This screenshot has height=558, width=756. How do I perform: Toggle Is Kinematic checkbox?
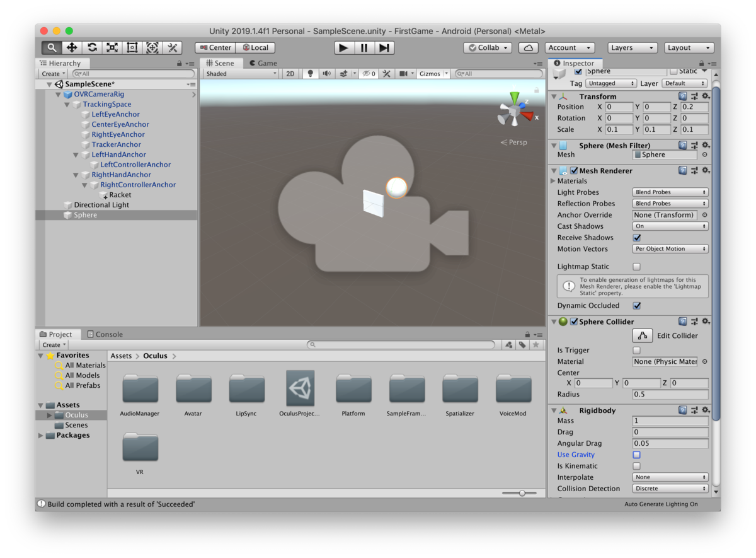[637, 466]
